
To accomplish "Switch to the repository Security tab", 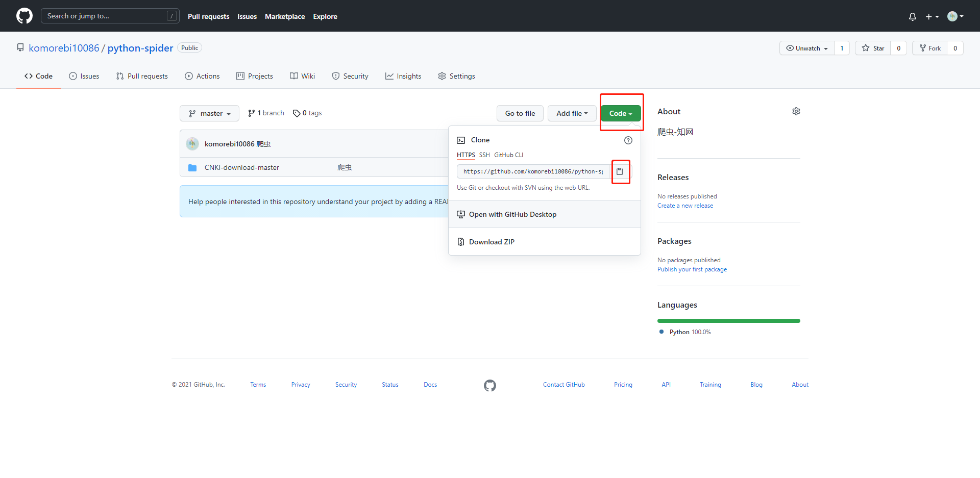I will tap(350, 76).
